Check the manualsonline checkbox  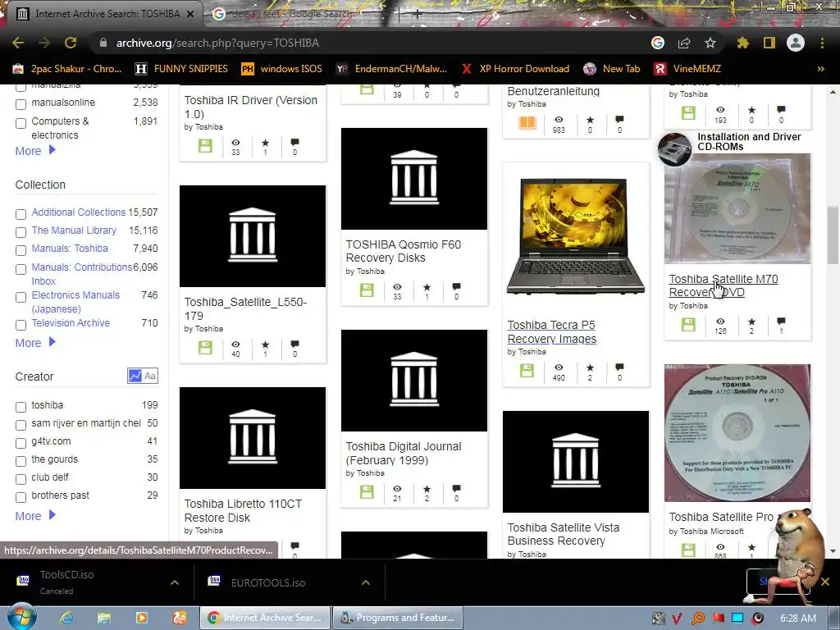[21, 104]
